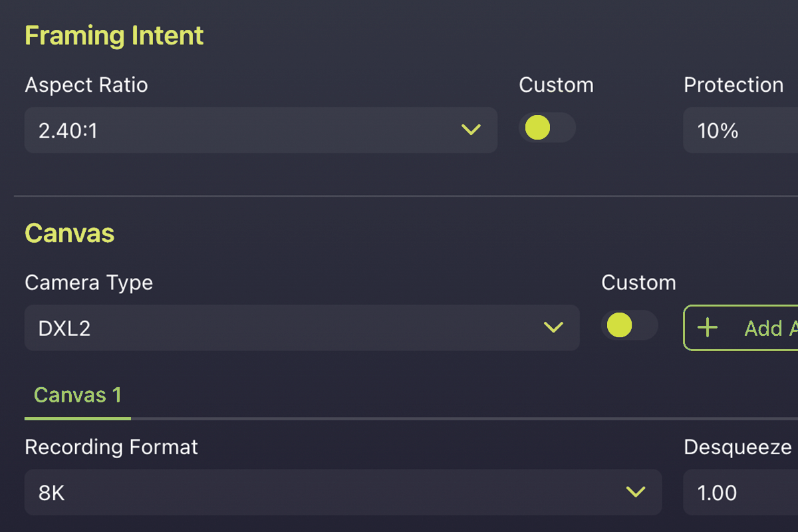This screenshot has width=798, height=532.
Task: Click the plus icon in Add button
Action: pos(708,328)
